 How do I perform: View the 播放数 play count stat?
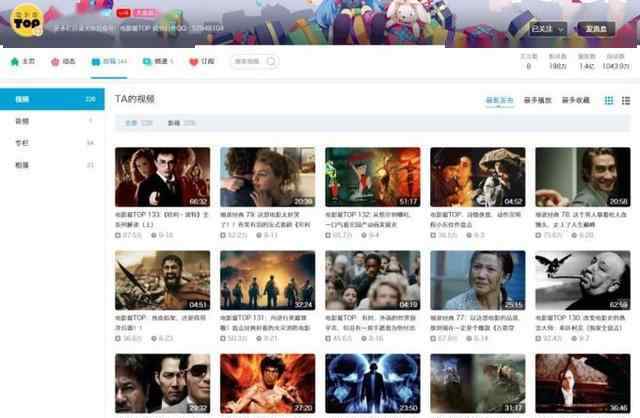coord(616,61)
